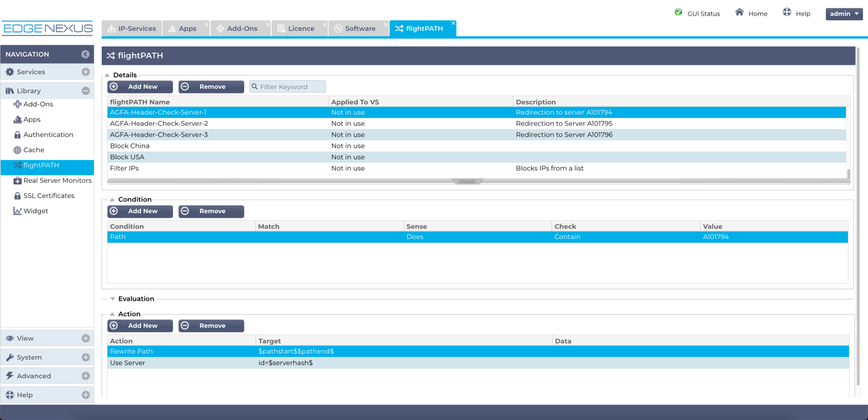Expand the View section
The width and height of the screenshot is (868, 420).
coord(86,338)
